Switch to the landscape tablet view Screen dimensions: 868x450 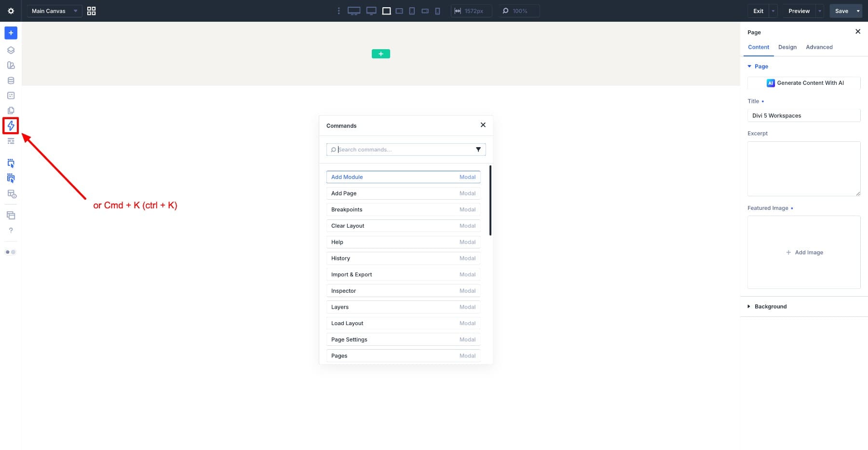tap(399, 11)
